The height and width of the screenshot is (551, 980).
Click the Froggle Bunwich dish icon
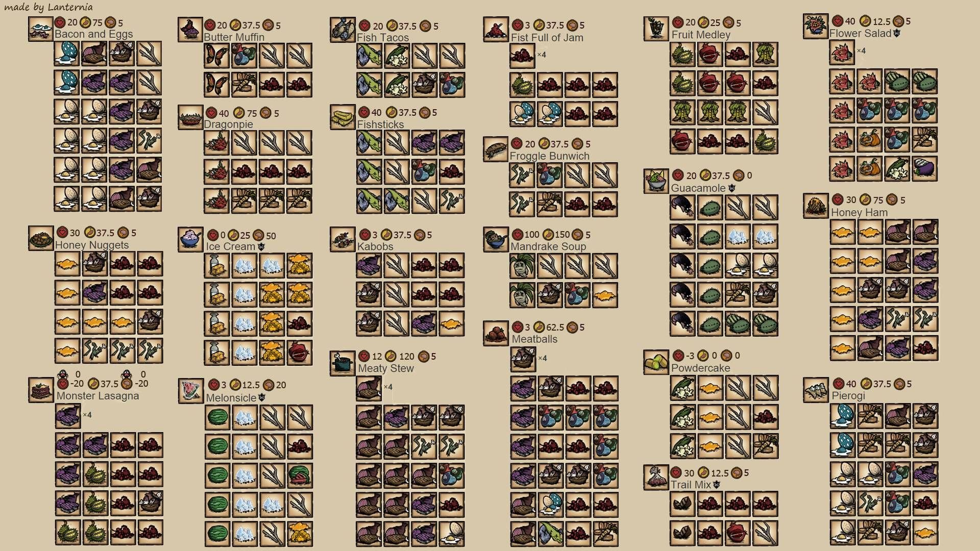point(496,149)
